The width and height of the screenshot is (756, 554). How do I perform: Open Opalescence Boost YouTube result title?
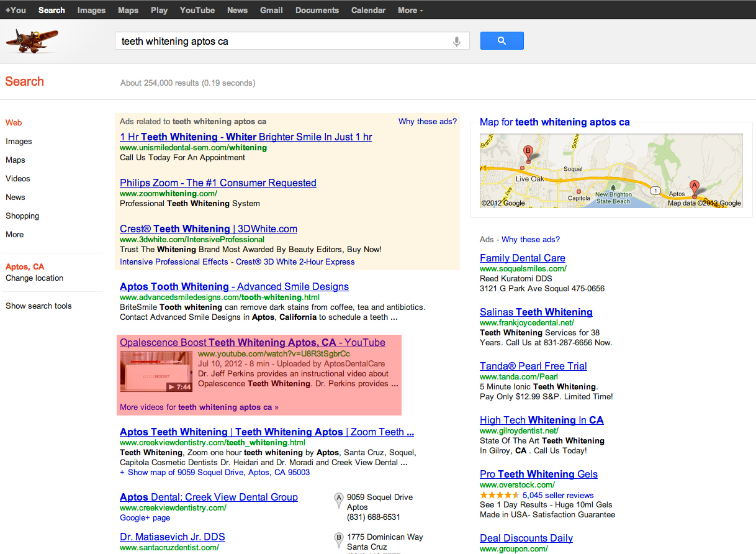pyautogui.click(x=253, y=342)
